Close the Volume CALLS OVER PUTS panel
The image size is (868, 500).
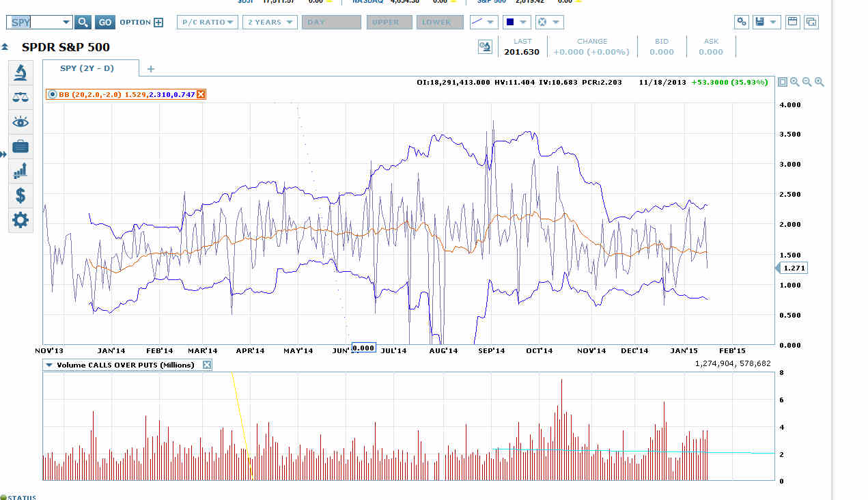(x=207, y=365)
